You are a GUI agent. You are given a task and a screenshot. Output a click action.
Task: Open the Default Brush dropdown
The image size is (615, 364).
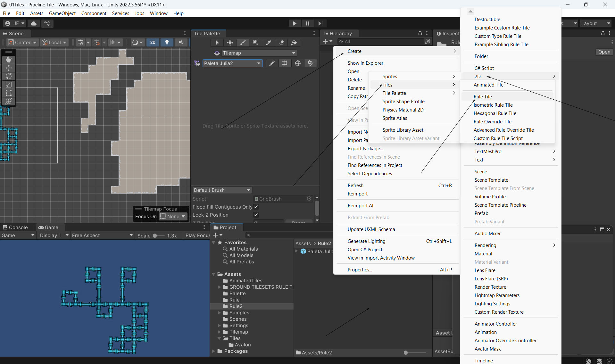tap(222, 190)
